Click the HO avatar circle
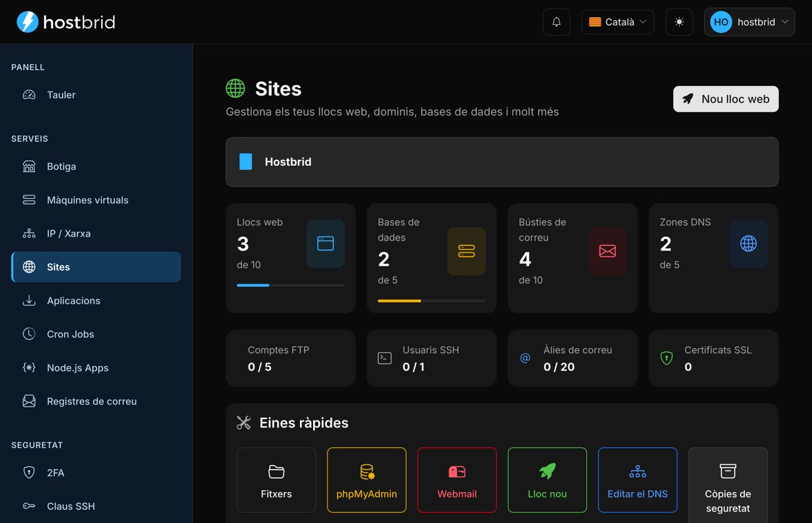 (x=721, y=22)
